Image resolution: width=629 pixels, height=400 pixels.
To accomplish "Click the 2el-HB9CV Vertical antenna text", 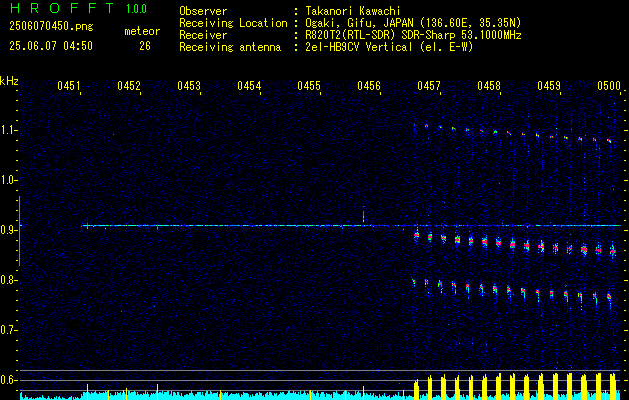I will [389, 47].
